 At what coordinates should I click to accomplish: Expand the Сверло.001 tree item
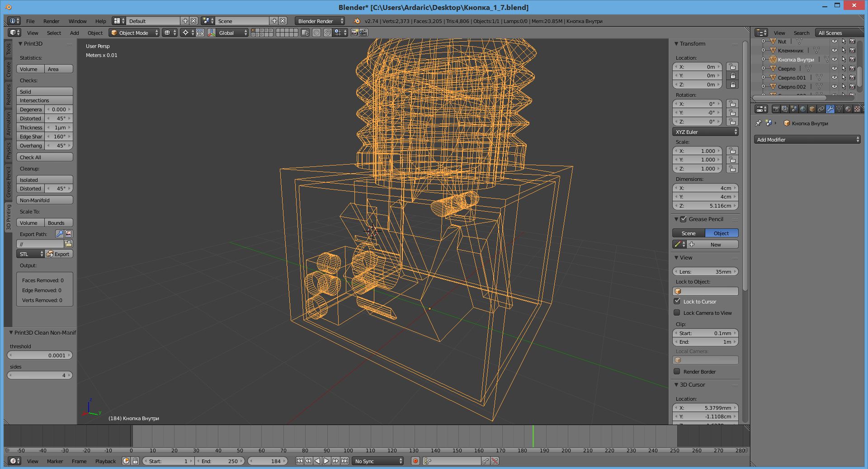(764, 77)
